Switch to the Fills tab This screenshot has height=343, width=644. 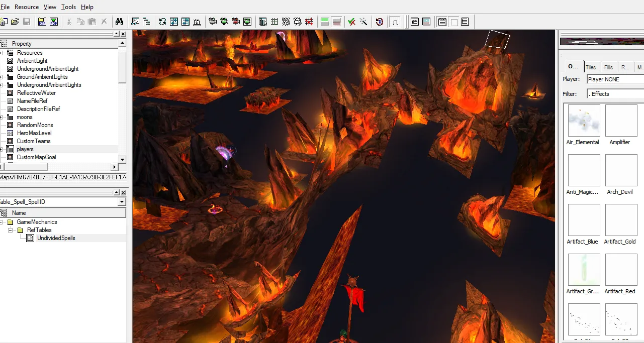(608, 67)
